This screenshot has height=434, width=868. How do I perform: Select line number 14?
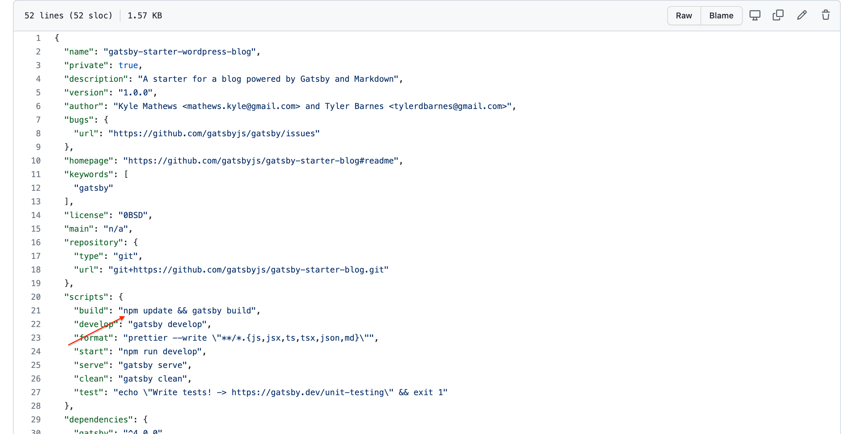coord(36,215)
